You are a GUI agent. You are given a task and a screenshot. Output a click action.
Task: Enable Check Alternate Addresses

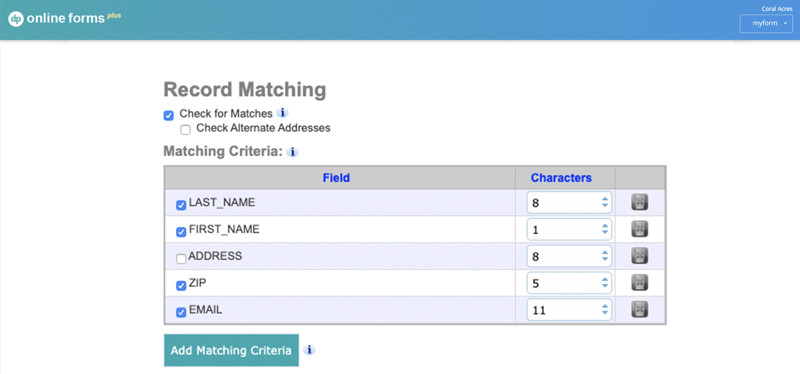(185, 130)
